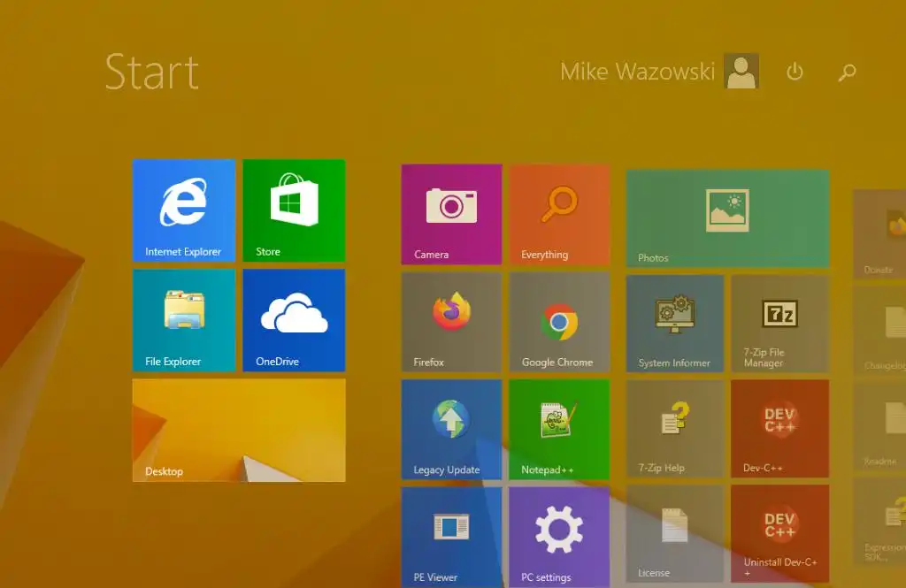Switch to the Desktop tile
Viewport: 906px width, 588px height.
point(239,431)
